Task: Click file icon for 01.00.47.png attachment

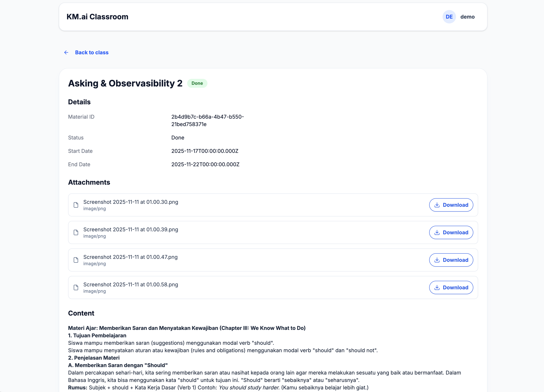Action: pyautogui.click(x=76, y=260)
